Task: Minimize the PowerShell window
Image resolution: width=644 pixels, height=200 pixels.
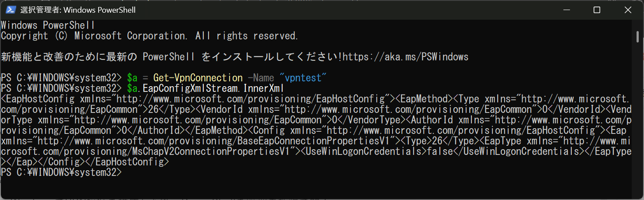Action: click(567, 10)
